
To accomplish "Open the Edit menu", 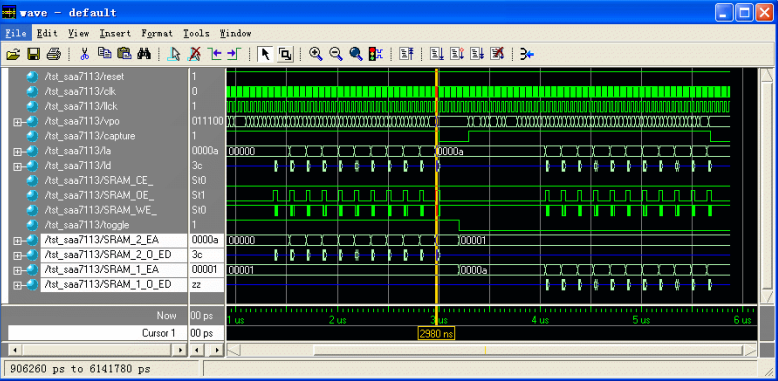I will click(47, 33).
